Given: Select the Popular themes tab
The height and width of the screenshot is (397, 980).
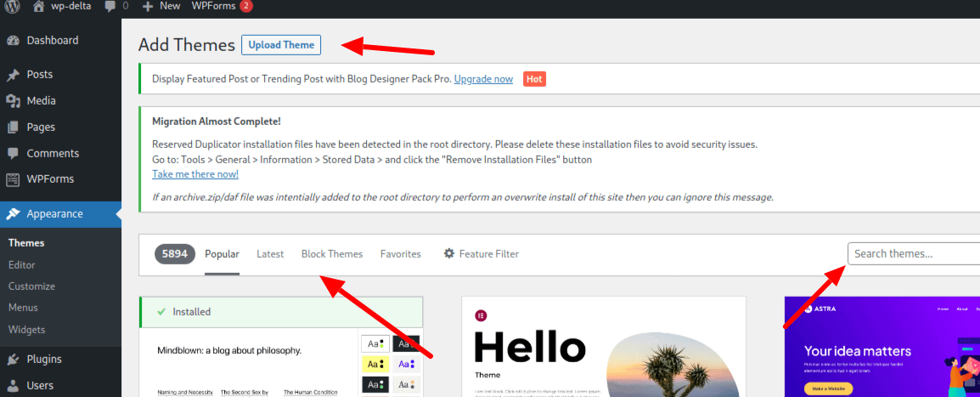Looking at the screenshot, I should [222, 254].
